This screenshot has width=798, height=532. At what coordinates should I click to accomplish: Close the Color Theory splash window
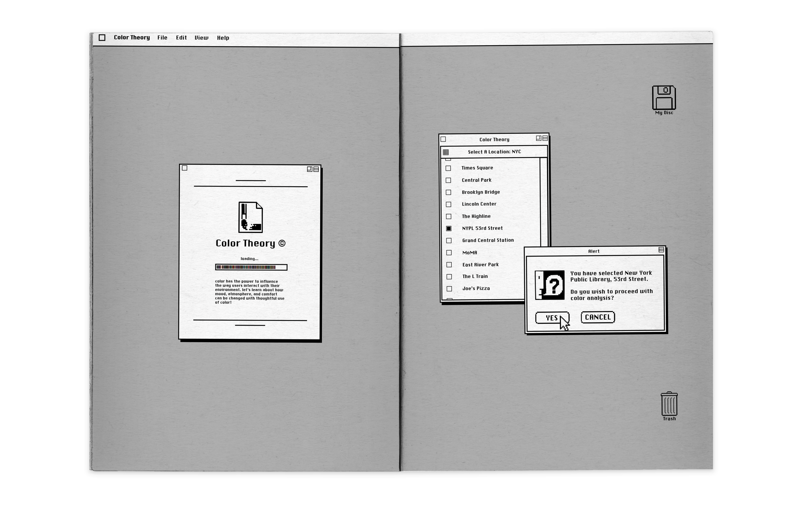(185, 168)
